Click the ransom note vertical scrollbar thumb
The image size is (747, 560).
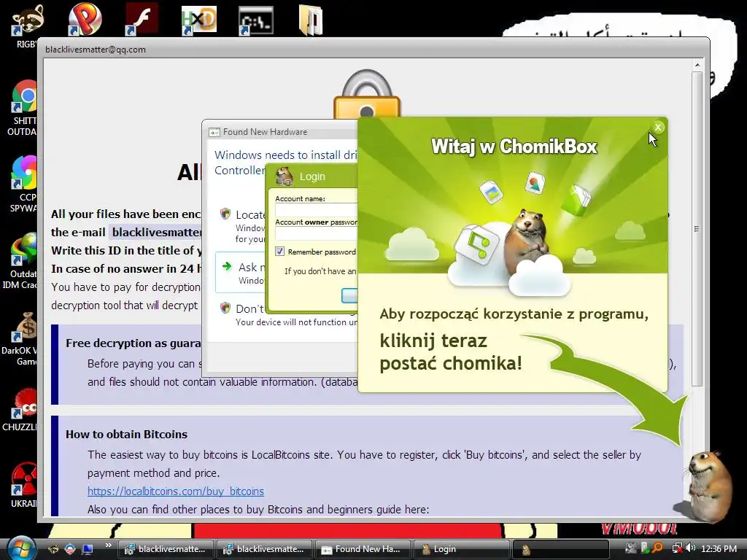tap(697, 229)
